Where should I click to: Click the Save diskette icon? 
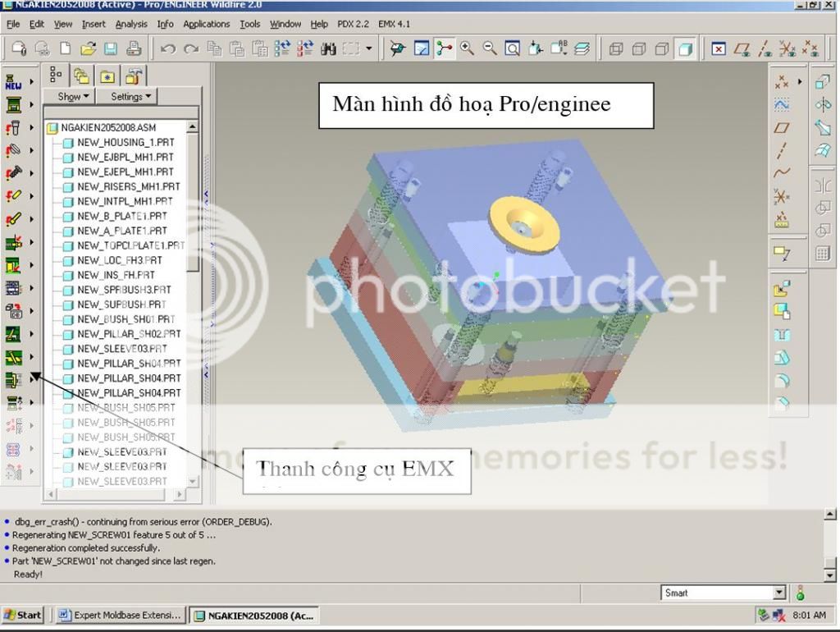[111, 48]
